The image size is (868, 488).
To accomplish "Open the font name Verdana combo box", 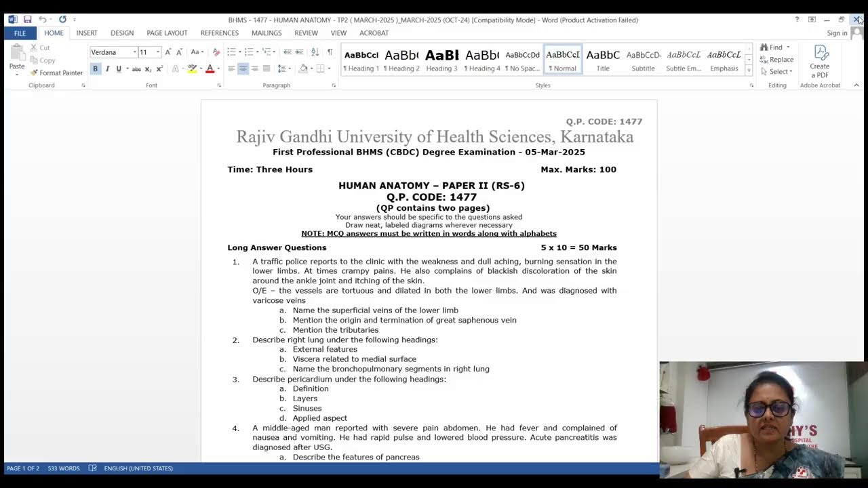I will [x=113, y=52].
